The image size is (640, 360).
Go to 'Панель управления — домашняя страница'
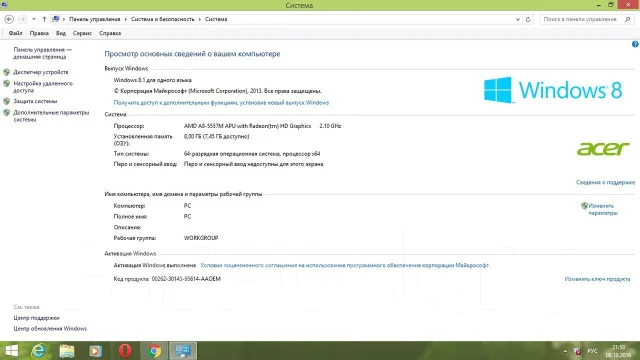(x=42, y=53)
